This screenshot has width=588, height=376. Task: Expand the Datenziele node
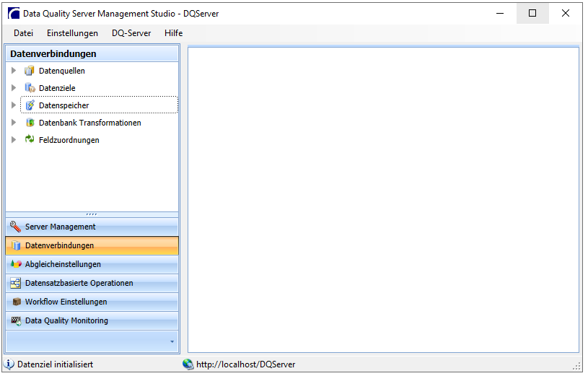[14, 88]
